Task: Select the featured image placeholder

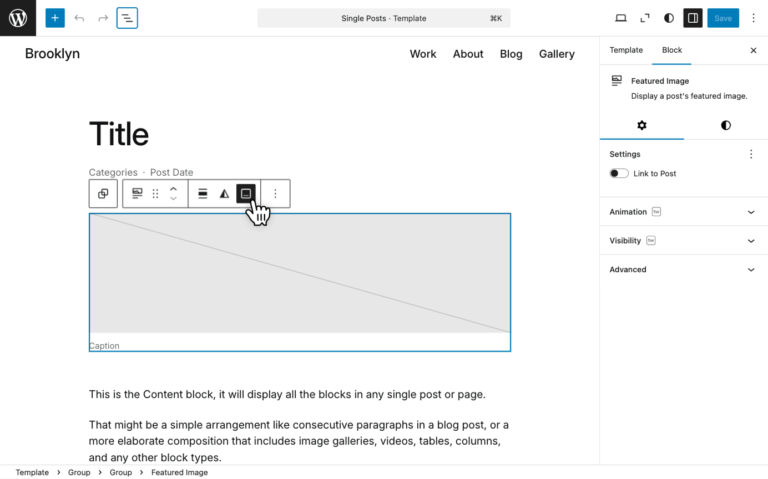Action: [x=300, y=273]
